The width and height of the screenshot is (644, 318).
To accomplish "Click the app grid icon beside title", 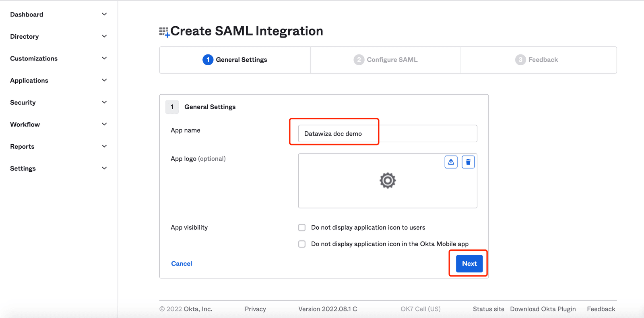I will coord(164,32).
